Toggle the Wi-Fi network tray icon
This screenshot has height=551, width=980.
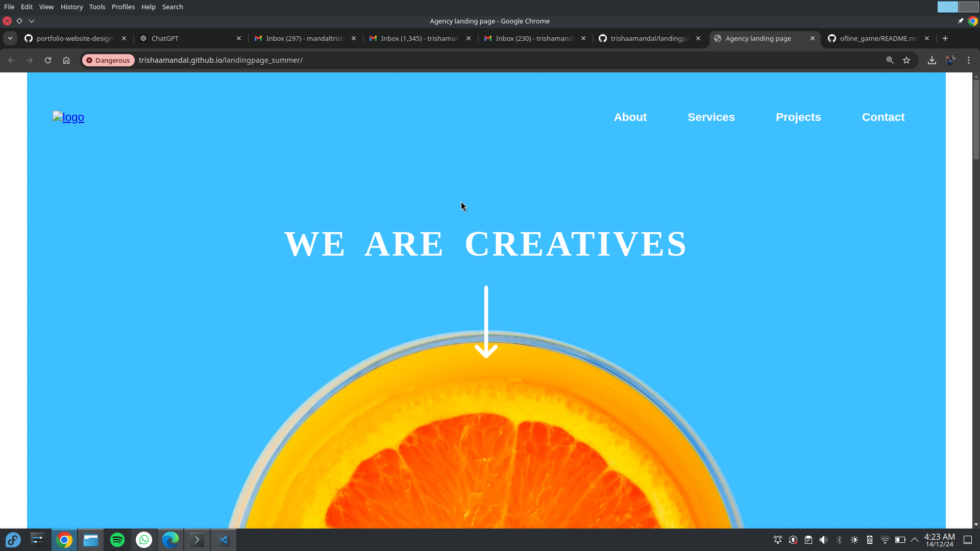pyautogui.click(x=885, y=540)
